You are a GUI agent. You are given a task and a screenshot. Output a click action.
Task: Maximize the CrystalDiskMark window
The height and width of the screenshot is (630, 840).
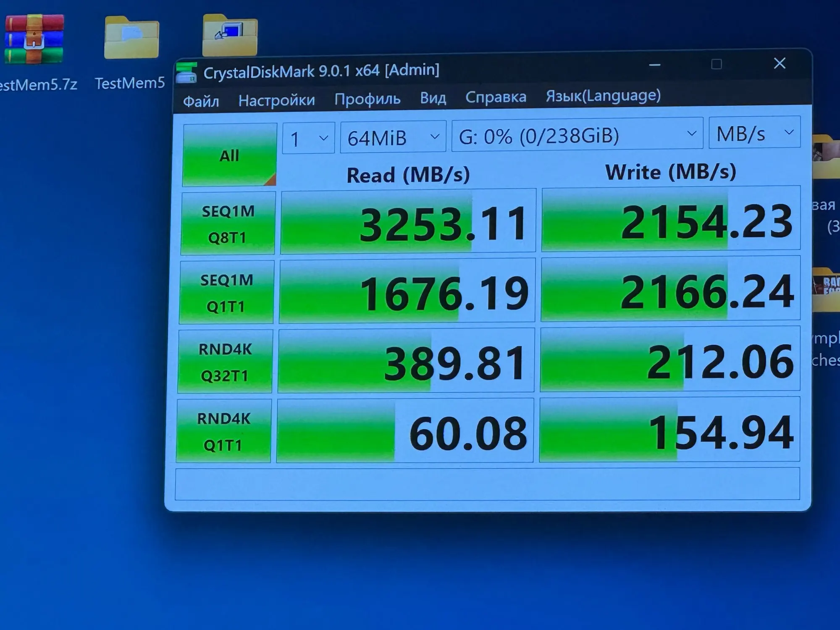(717, 64)
